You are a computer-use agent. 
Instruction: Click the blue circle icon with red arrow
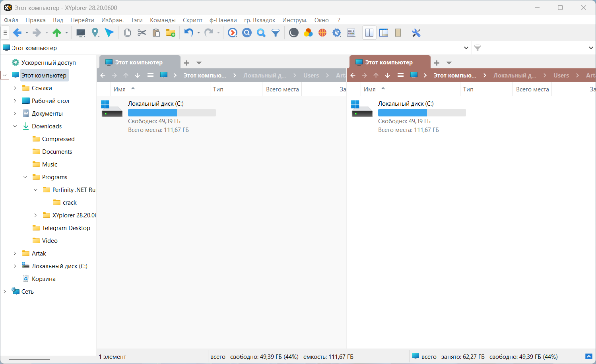pyautogui.click(x=233, y=33)
